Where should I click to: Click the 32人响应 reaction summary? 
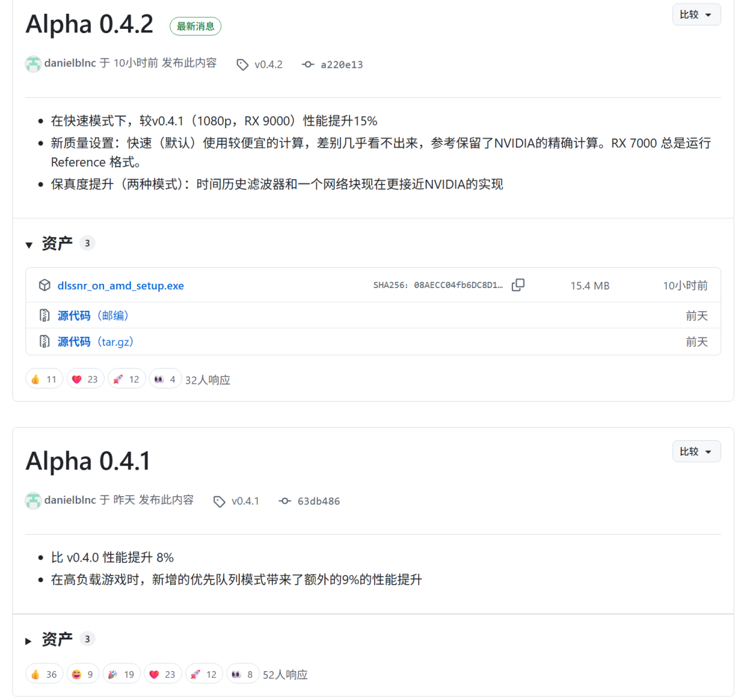(x=208, y=380)
